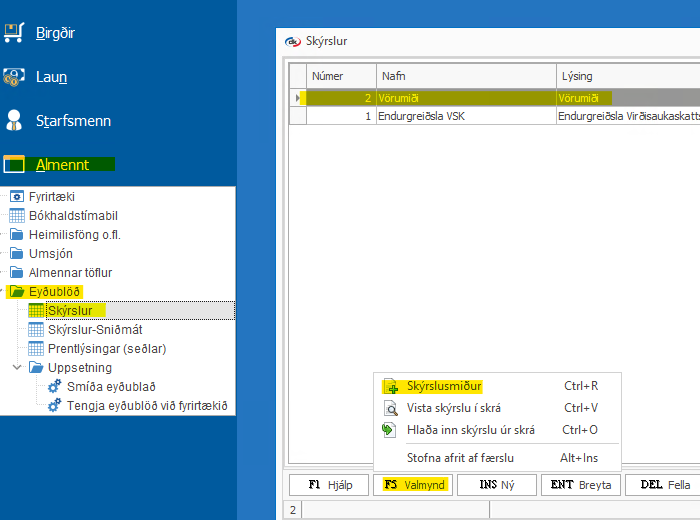Click the INS Ný button
The width and height of the screenshot is (700, 520).
[x=497, y=484]
